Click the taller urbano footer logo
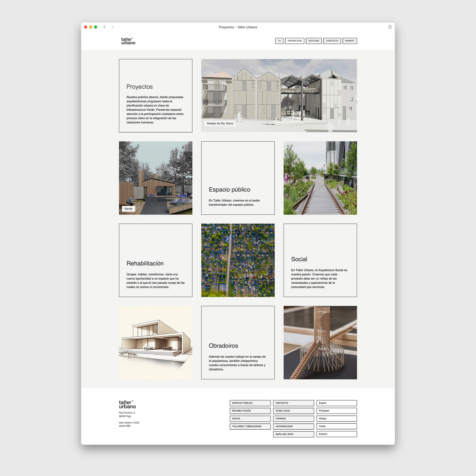The height and width of the screenshot is (476, 476). point(127,404)
